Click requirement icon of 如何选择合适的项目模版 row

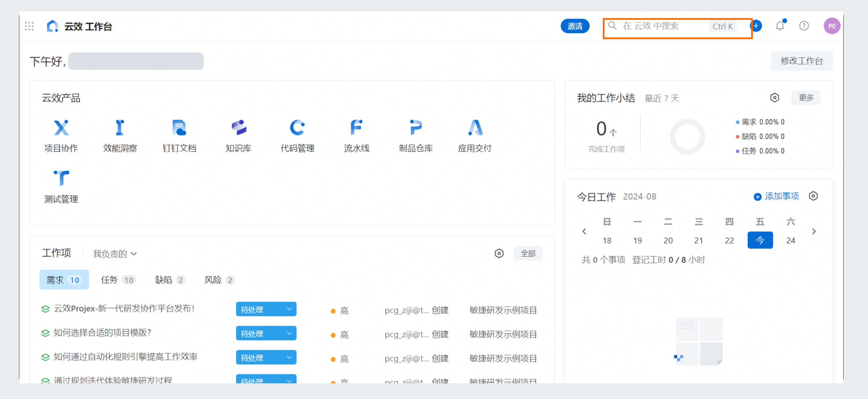click(x=45, y=333)
